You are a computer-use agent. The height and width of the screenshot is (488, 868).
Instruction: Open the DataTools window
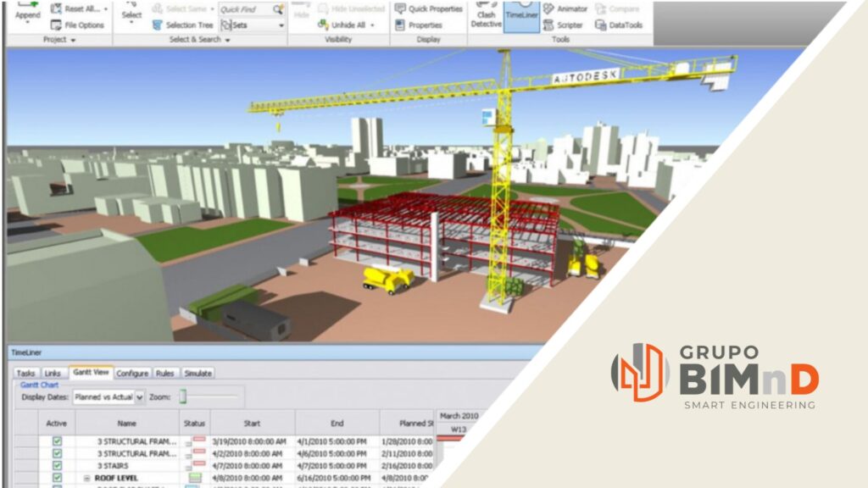tap(619, 25)
